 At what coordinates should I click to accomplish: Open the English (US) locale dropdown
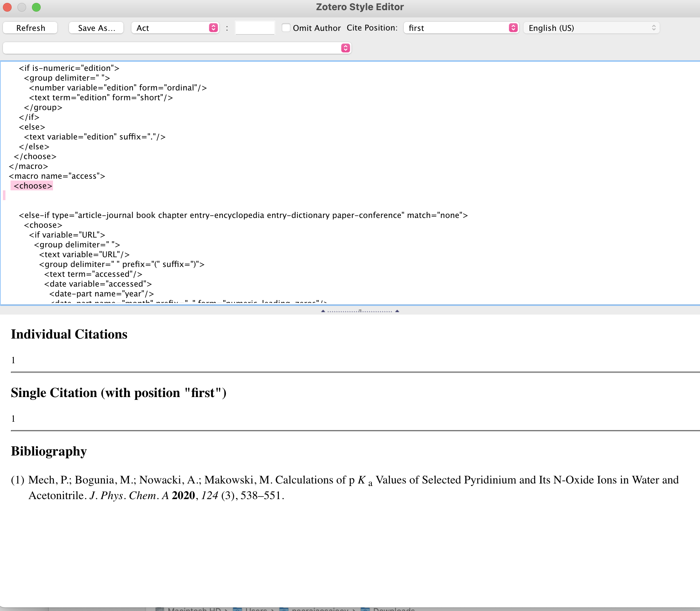591,28
